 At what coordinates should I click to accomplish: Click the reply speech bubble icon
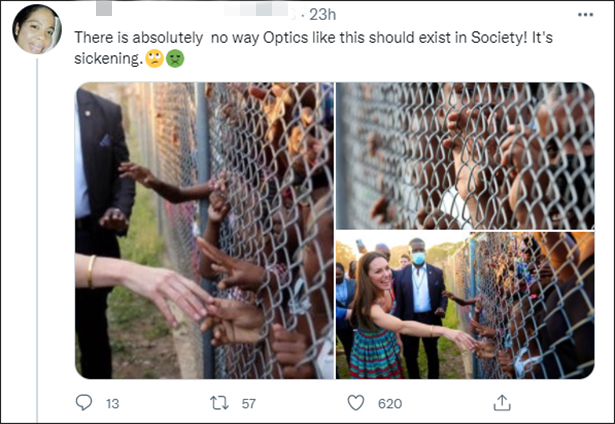pos(85,403)
